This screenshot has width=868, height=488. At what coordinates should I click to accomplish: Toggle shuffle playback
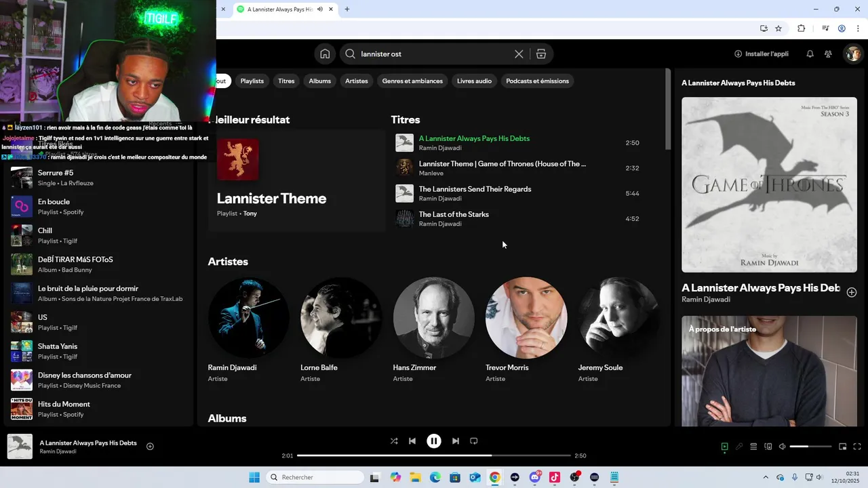click(394, 441)
